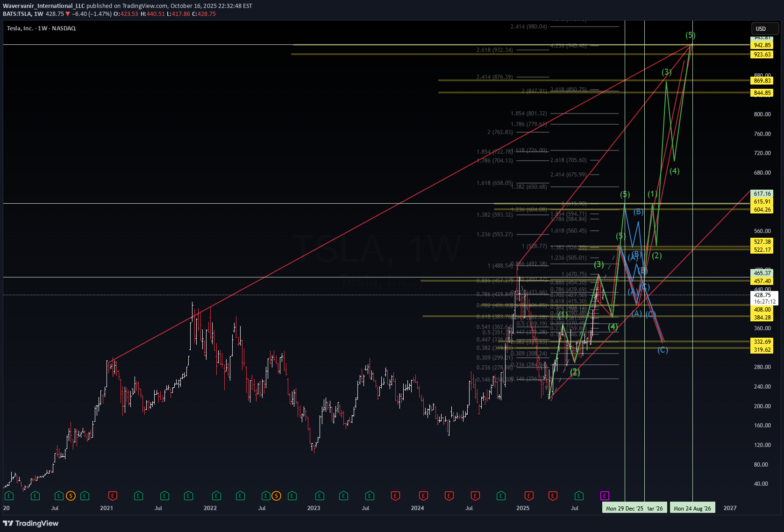Click the 428.75 current price label
Screen dimensions: 784x532
pos(762,295)
